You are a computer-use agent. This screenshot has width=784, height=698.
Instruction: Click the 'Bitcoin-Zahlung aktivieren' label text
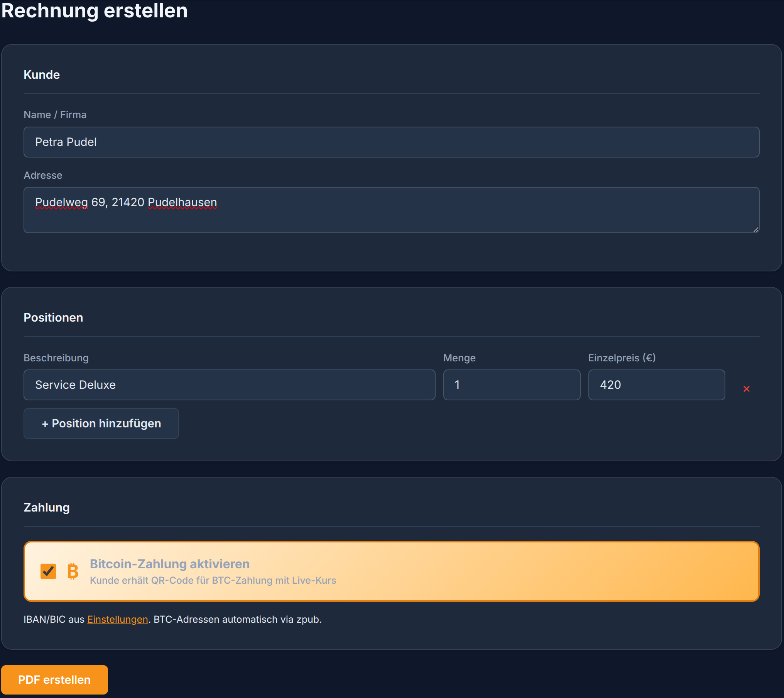169,564
